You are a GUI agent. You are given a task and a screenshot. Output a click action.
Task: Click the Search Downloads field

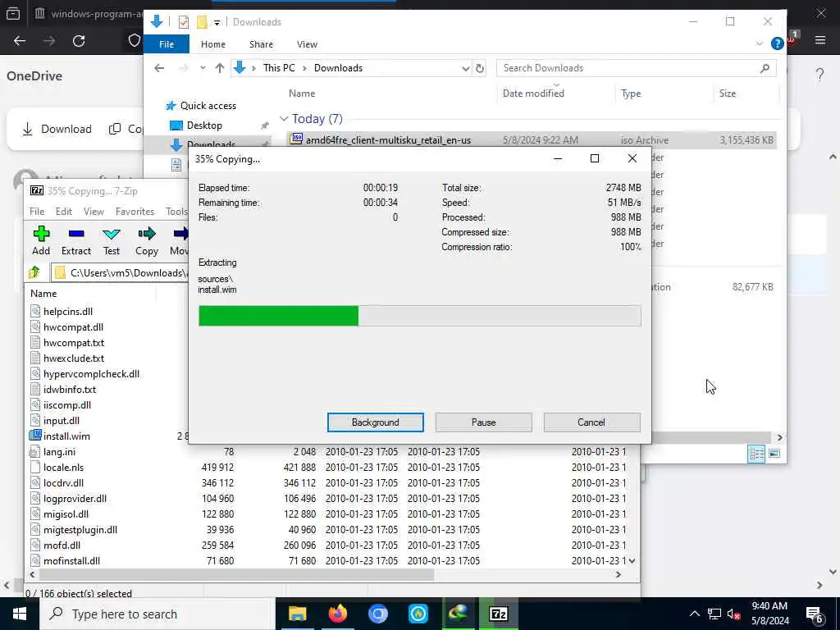click(636, 68)
